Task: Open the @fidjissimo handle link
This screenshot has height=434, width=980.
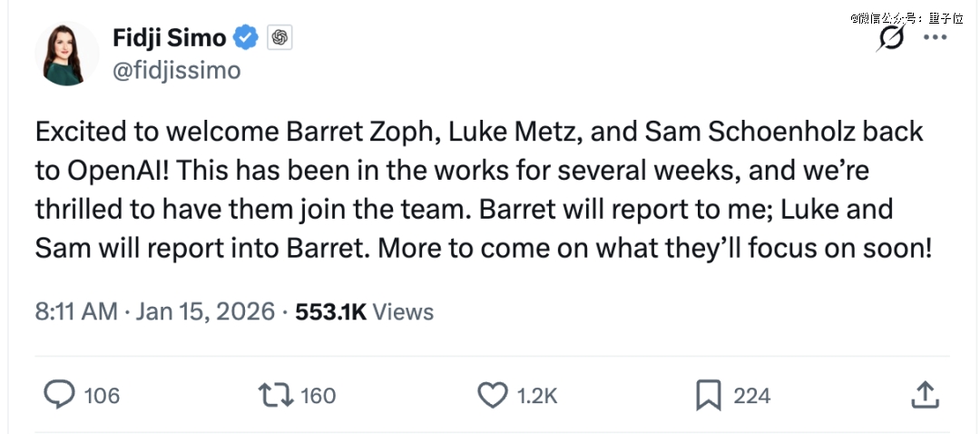Action: click(176, 71)
